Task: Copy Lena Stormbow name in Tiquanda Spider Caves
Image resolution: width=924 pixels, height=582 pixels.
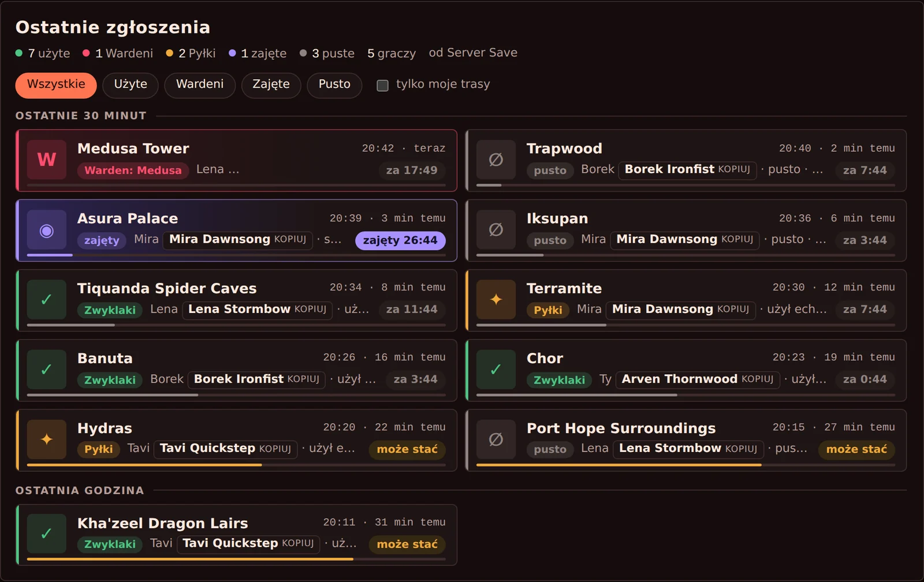Action: click(x=258, y=309)
